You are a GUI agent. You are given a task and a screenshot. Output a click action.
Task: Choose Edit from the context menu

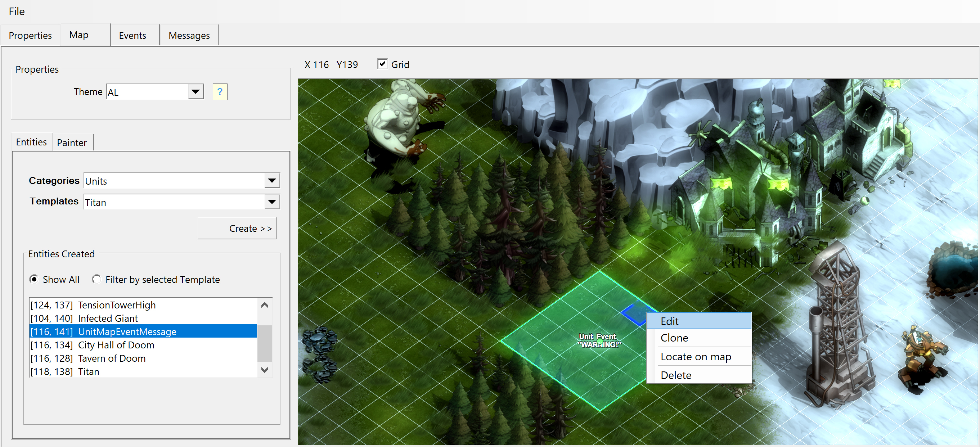coord(699,321)
